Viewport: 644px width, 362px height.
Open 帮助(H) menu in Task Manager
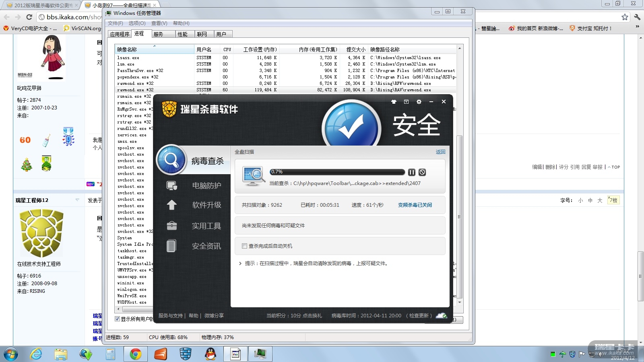pos(181,23)
